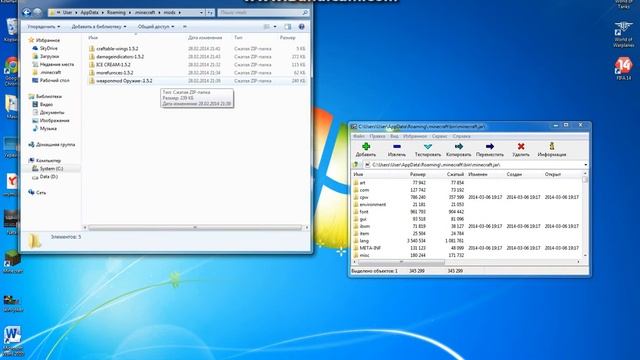Open Explorer address history dropdown arrow

click(x=201, y=13)
